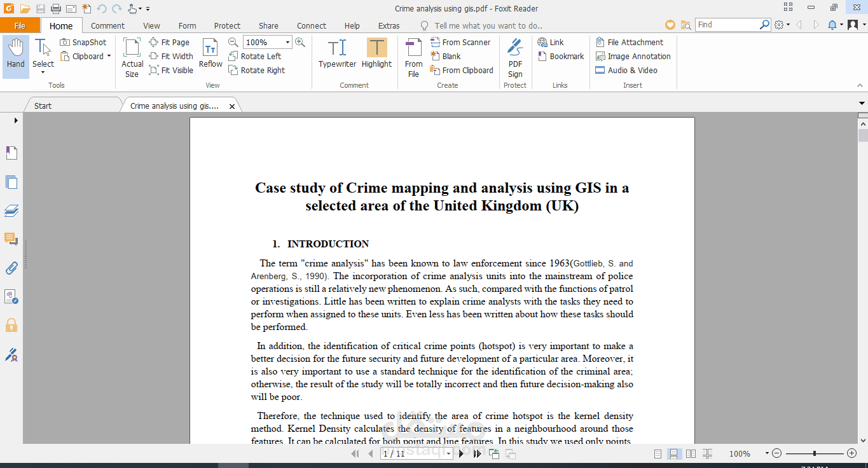Create a Blank PDF

pyautogui.click(x=445, y=57)
